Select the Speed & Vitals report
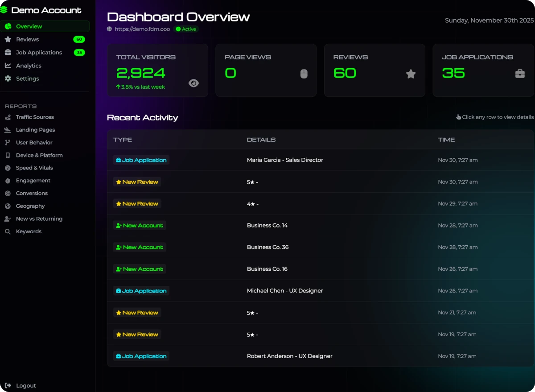The height and width of the screenshot is (392, 535). (x=33, y=168)
